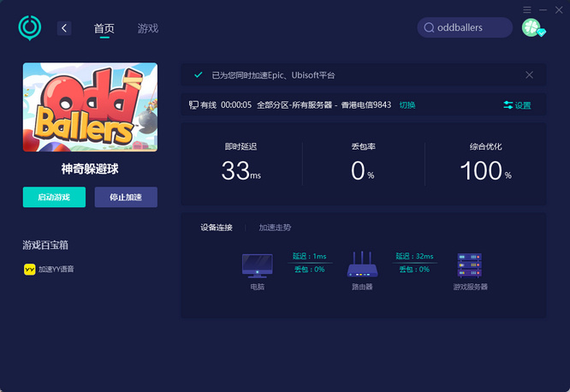The width and height of the screenshot is (570, 392).
Task: Click the 香港电信9843 server text
Action: pyautogui.click(x=366, y=105)
